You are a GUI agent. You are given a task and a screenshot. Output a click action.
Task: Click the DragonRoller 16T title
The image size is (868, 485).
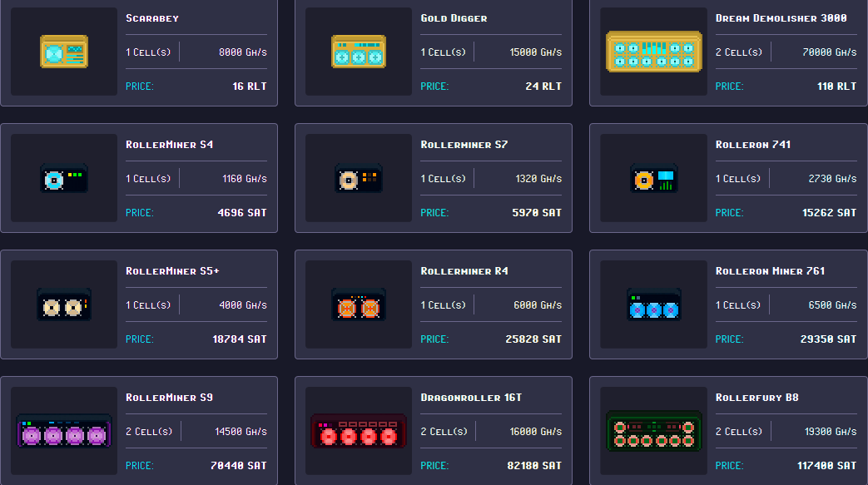click(x=471, y=398)
